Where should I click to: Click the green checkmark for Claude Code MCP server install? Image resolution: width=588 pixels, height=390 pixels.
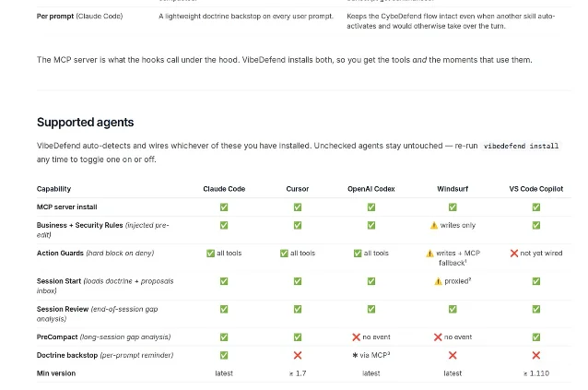pyautogui.click(x=224, y=207)
